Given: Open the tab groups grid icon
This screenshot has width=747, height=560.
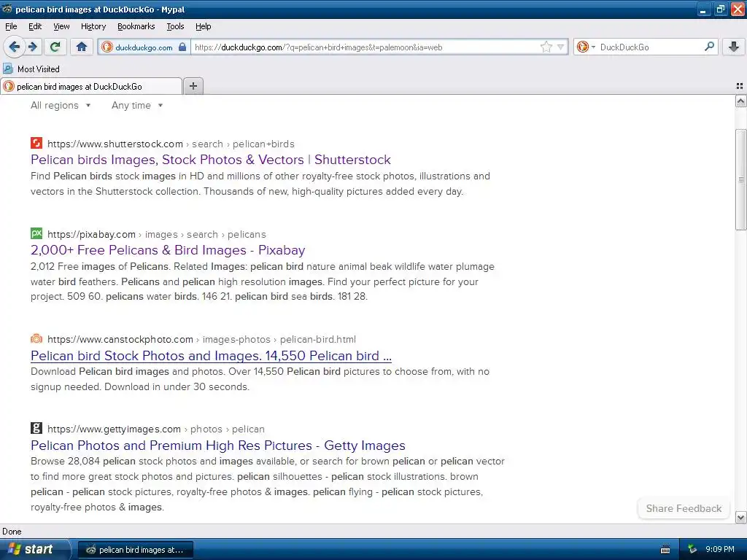Looking at the screenshot, I should click(740, 86).
